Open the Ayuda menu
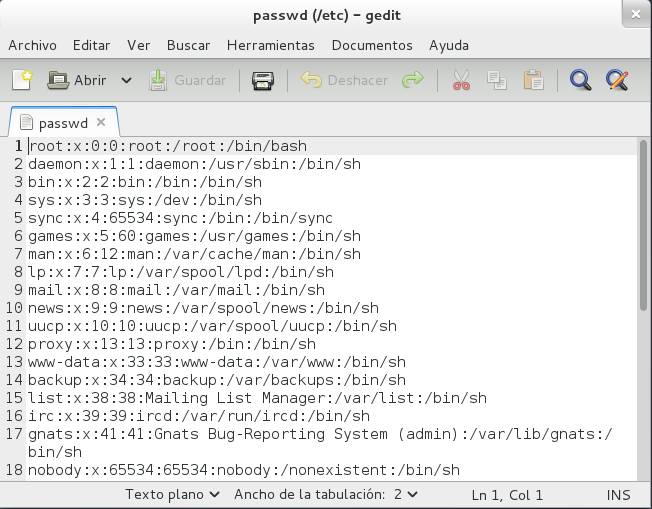Screen dimensions: 652x509 449,45
